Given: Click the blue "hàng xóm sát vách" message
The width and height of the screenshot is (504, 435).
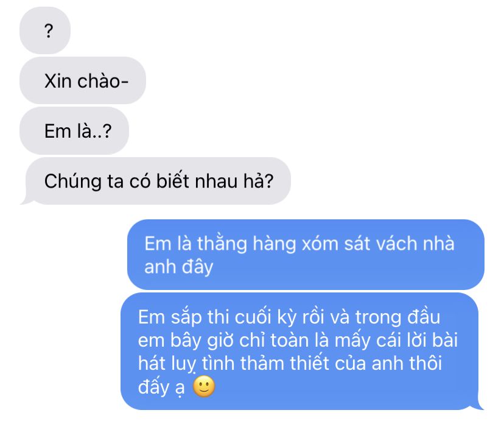Looking at the screenshot, I should 306,255.
